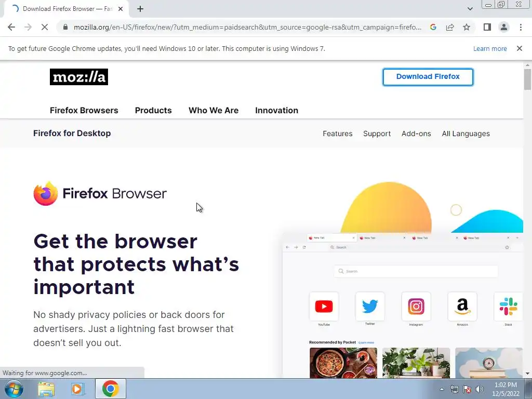Image resolution: width=532 pixels, height=399 pixels.
Task: Click Firefox for Desktop heading link
Action: click(72, 133)
